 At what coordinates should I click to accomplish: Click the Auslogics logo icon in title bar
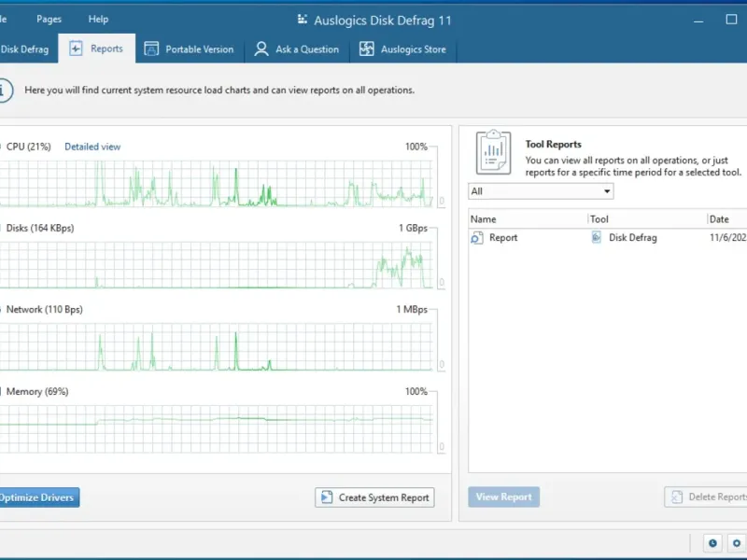(302, 19)
